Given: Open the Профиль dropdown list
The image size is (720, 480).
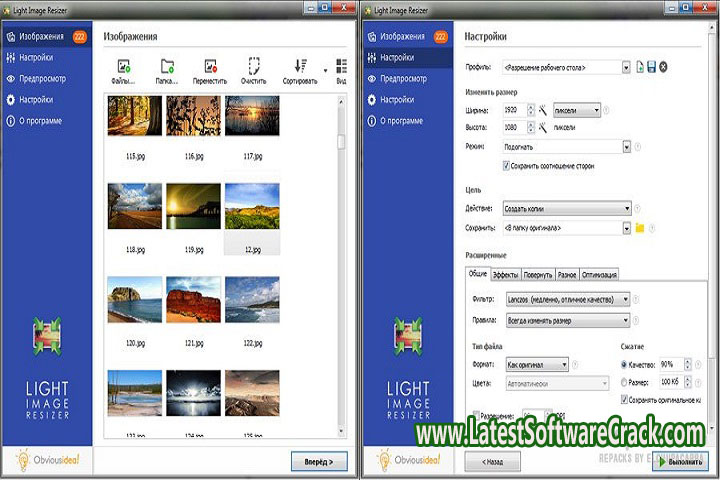Looking at the screenshot, I should point(626,67).
